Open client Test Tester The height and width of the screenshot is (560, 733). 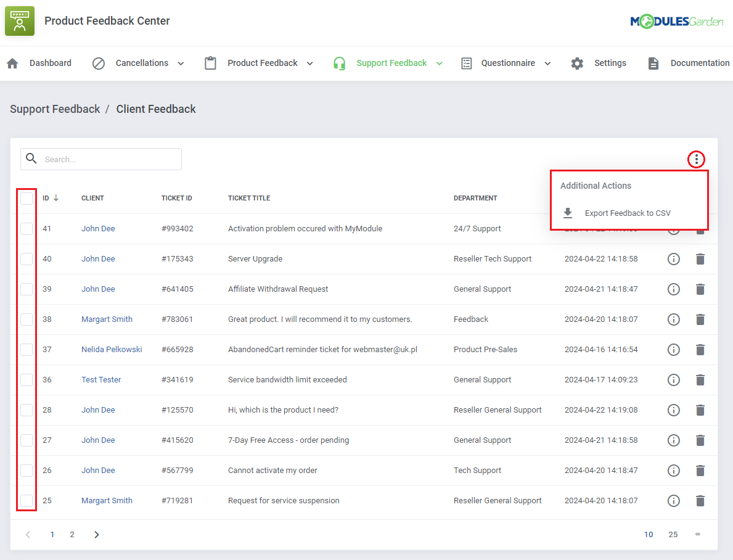tap(101, 380)
